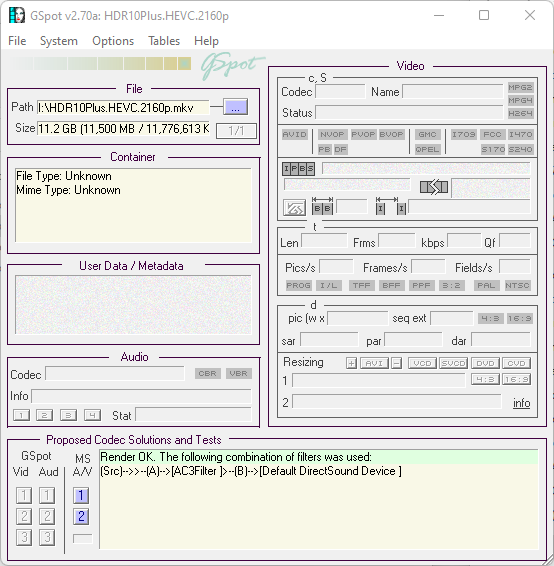Click the Resizing plus button
Image resolution: width=554 pixels, height=566 pixels.
coord(351,363)
